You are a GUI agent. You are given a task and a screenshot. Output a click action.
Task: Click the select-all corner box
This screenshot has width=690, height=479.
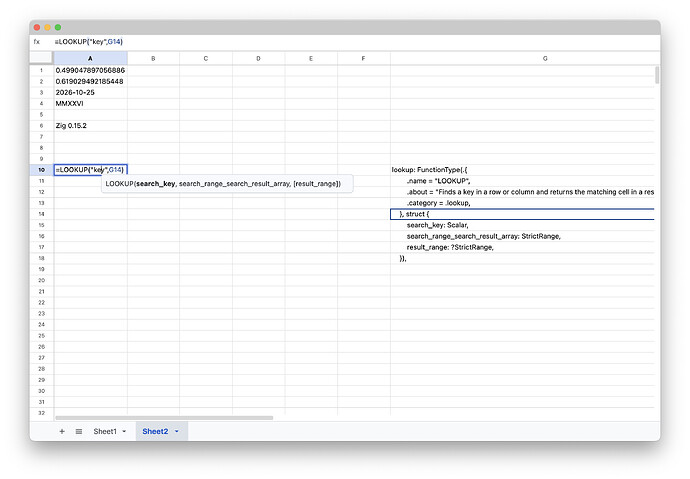(41, 58)
